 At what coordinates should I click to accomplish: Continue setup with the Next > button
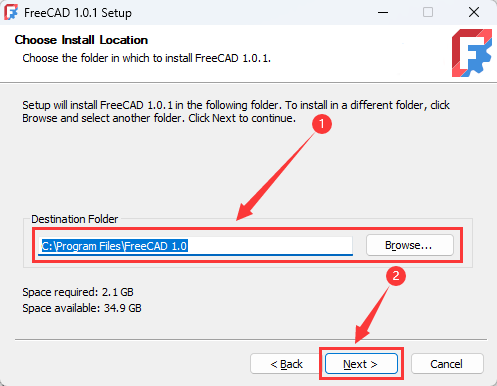pos(361,364)
